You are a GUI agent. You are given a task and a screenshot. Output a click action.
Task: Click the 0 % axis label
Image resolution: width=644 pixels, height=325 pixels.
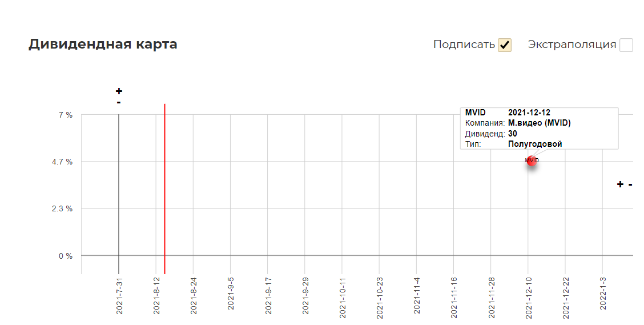[x=66, y=256]
